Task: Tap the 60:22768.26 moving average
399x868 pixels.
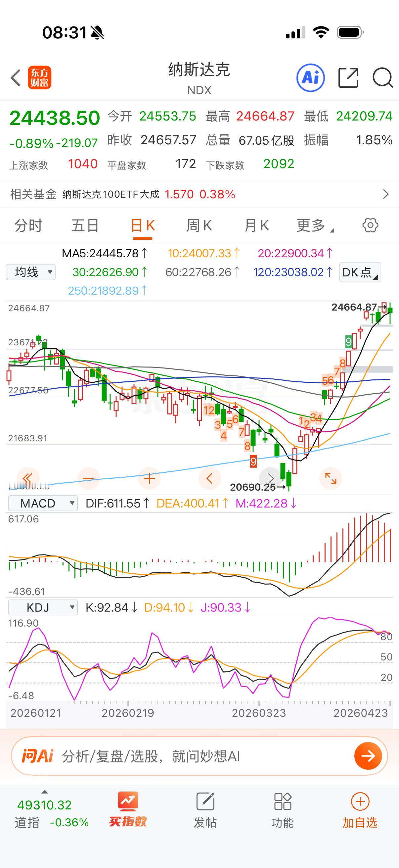Action: [x=203, y=272]
